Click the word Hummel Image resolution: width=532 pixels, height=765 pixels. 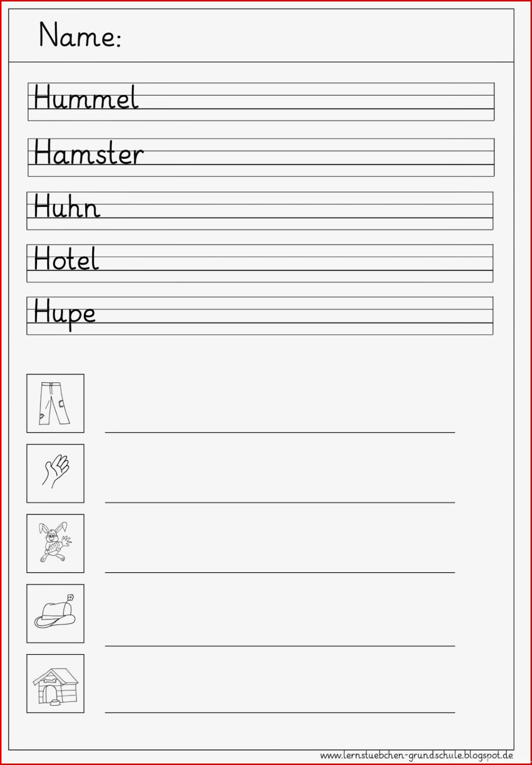pyautogui.click(x=86, y=97)
